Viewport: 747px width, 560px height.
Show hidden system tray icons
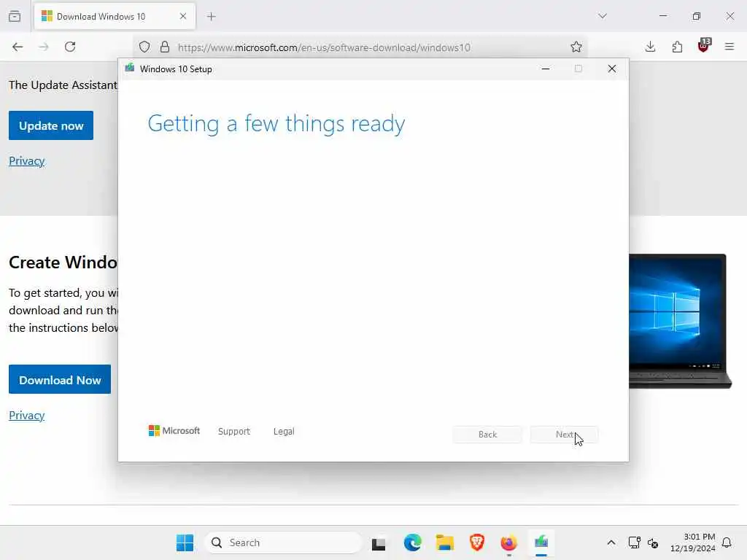(x=611, y=542)
